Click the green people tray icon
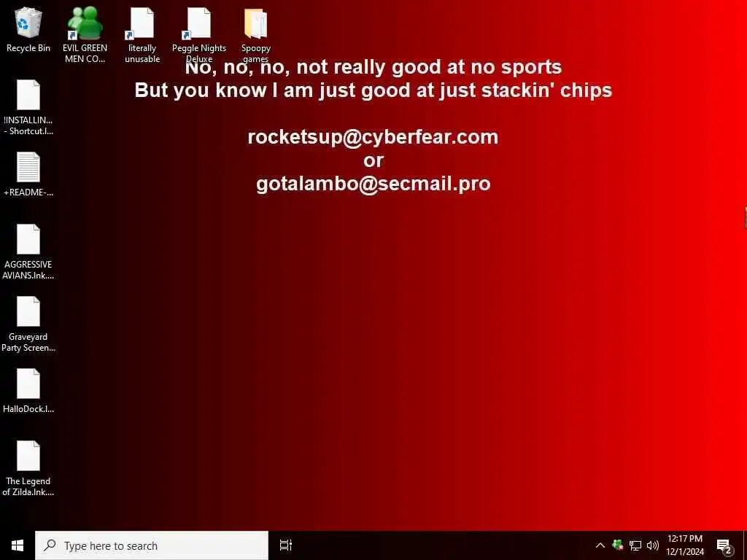The width and height of the screenshot is (747, 560). (618, 545)
